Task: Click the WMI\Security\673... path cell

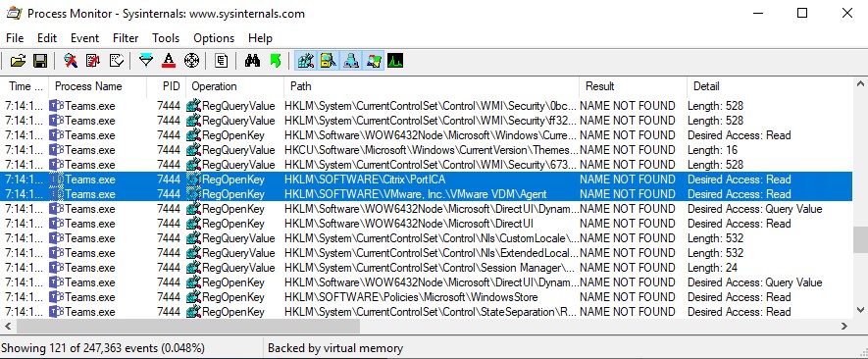Action: click(431, 165)
